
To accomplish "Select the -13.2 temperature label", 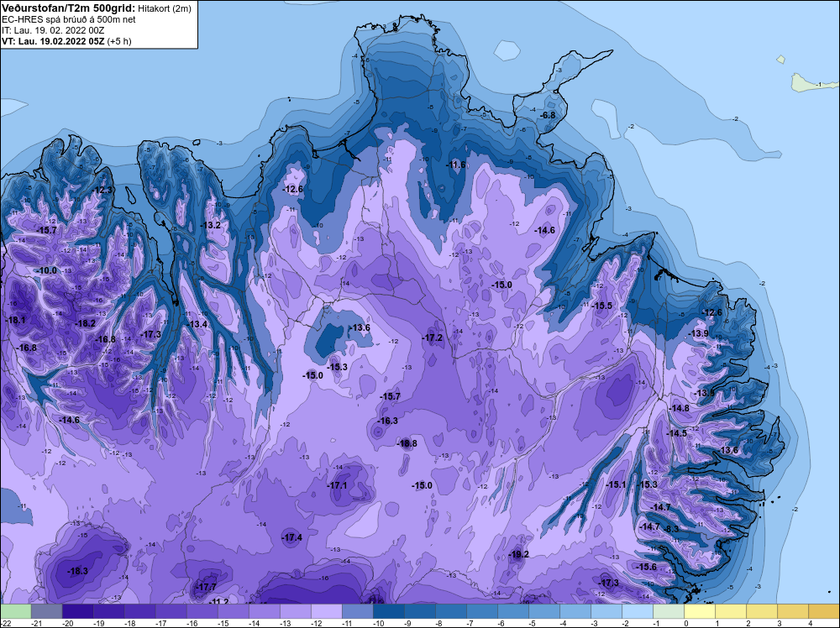I will pyautogui.click(x=211, y=225).
